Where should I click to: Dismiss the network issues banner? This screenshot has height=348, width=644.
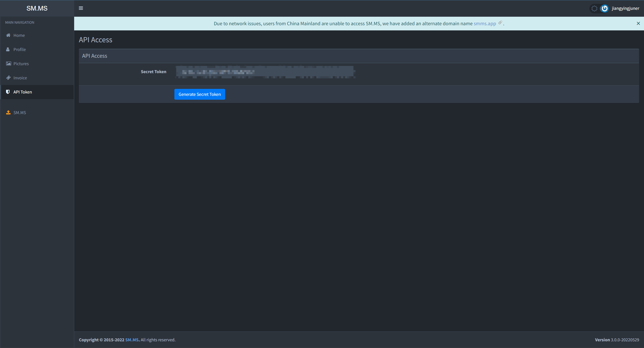pyautogui.click(x=638, y=23)
